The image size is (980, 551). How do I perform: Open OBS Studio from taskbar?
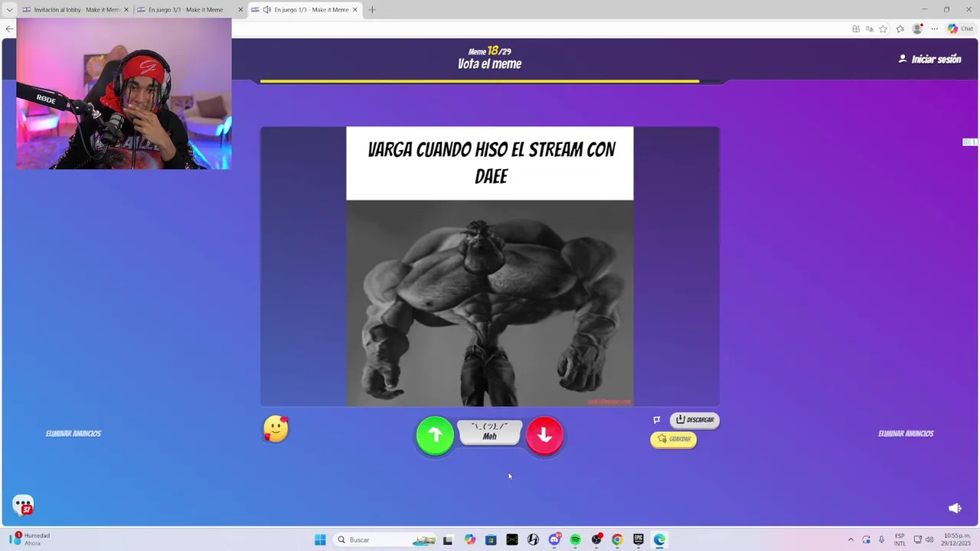pos(596,540)
